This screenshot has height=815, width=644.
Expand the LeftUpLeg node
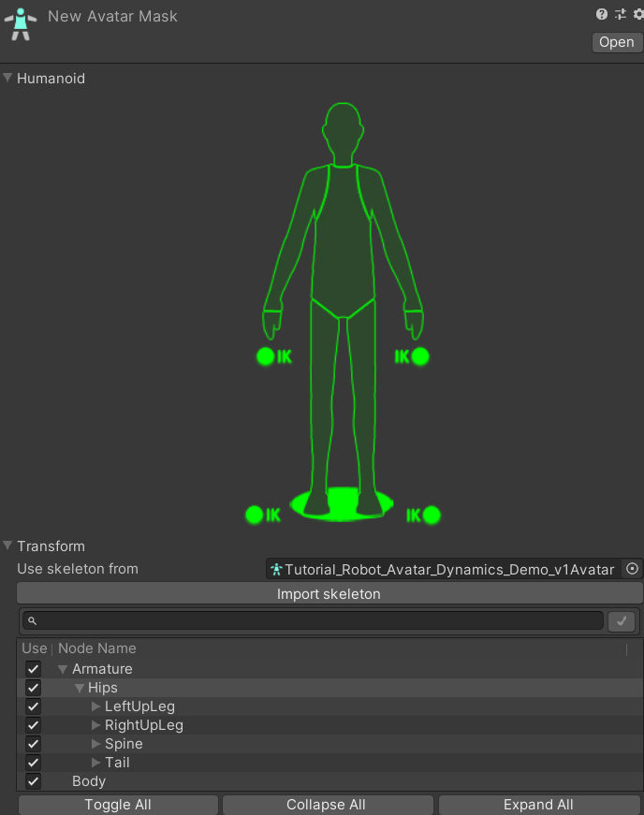click(x=95, y=706)
